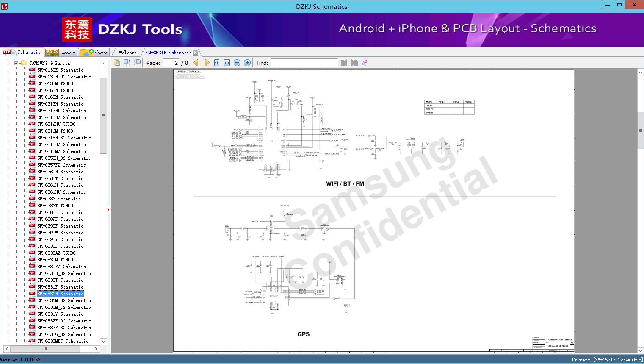
Task: Switch to the PADS Layout tab
Action: pos(61,53)
